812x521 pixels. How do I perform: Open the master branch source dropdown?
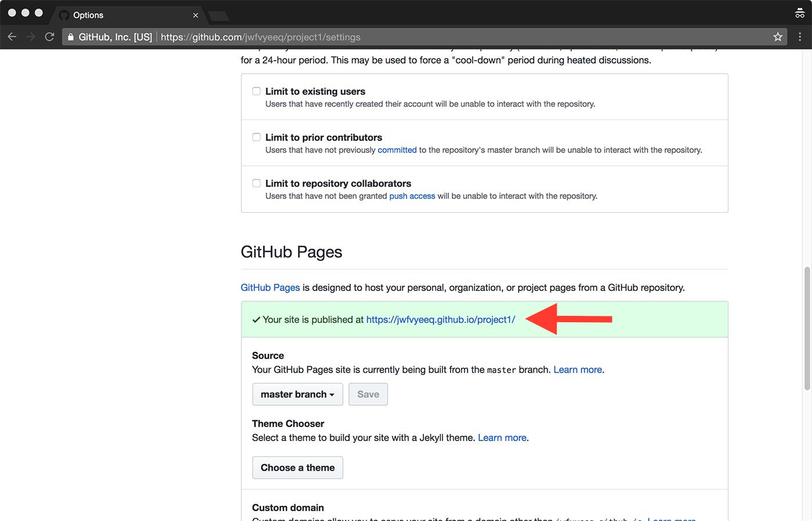click(x=298, y=394)
